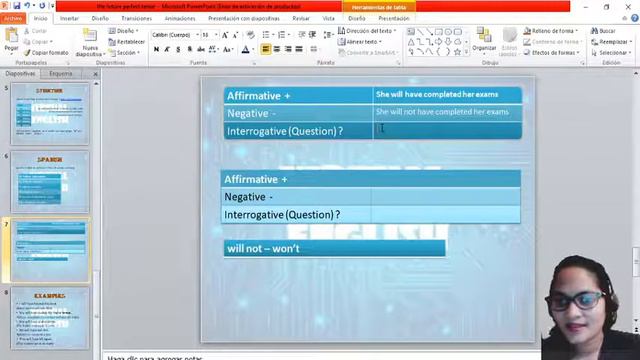Open the Calibri (Cuerpo) font name box
The height and width of the screenshot is (360, 640).
click(175, 35)
